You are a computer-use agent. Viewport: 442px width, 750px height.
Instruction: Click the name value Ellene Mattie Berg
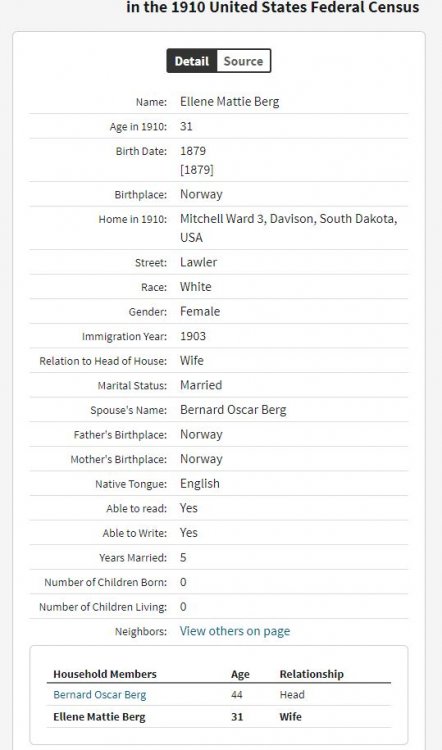point(230,101)
